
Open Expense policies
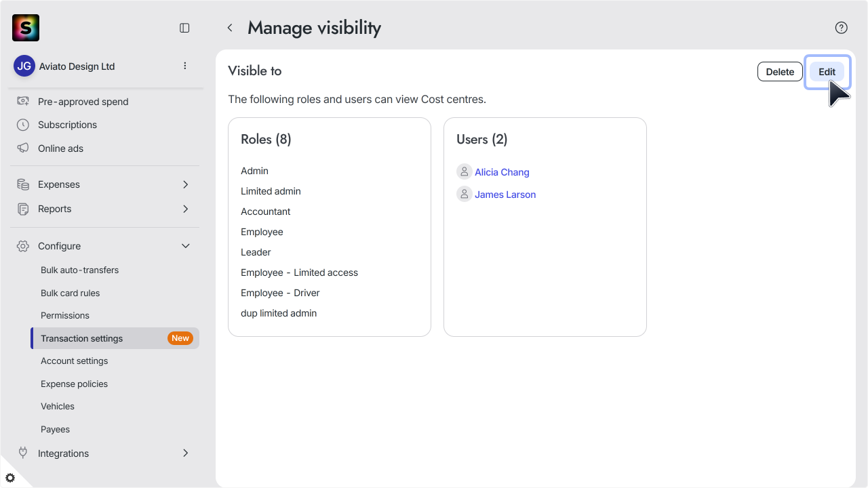click(74, 384)
